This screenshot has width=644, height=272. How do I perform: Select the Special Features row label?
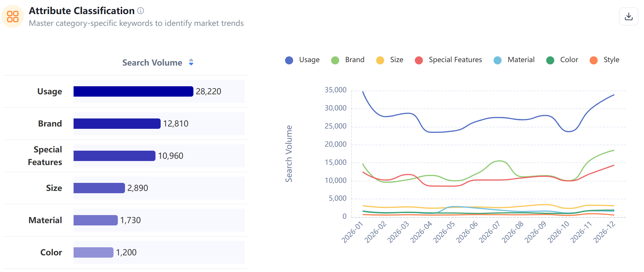pos(45,156)
